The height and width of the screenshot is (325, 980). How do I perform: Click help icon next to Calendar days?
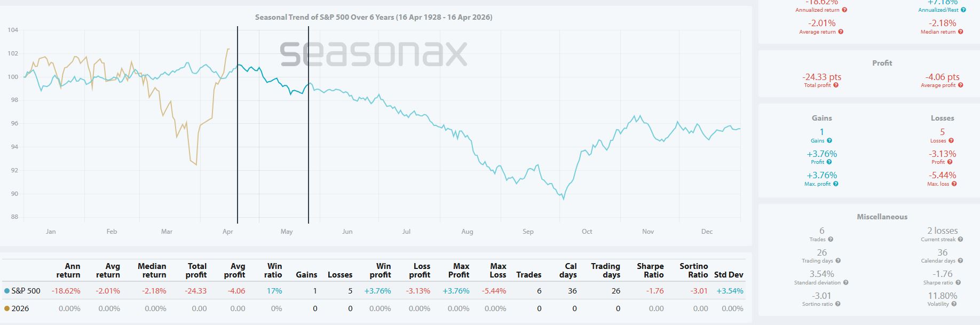point(960,261)
